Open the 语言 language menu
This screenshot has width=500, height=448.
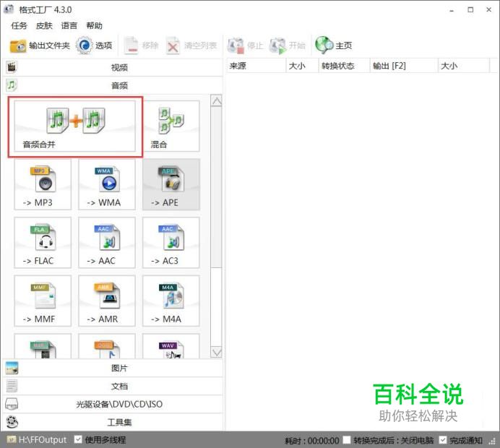[69, 25]
